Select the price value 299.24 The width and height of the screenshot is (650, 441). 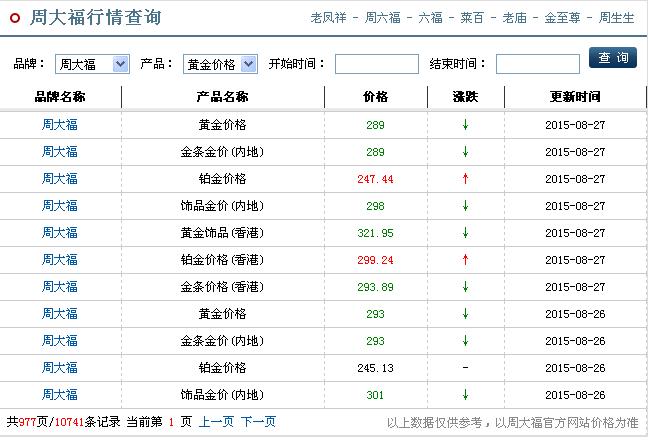point(375,260)
